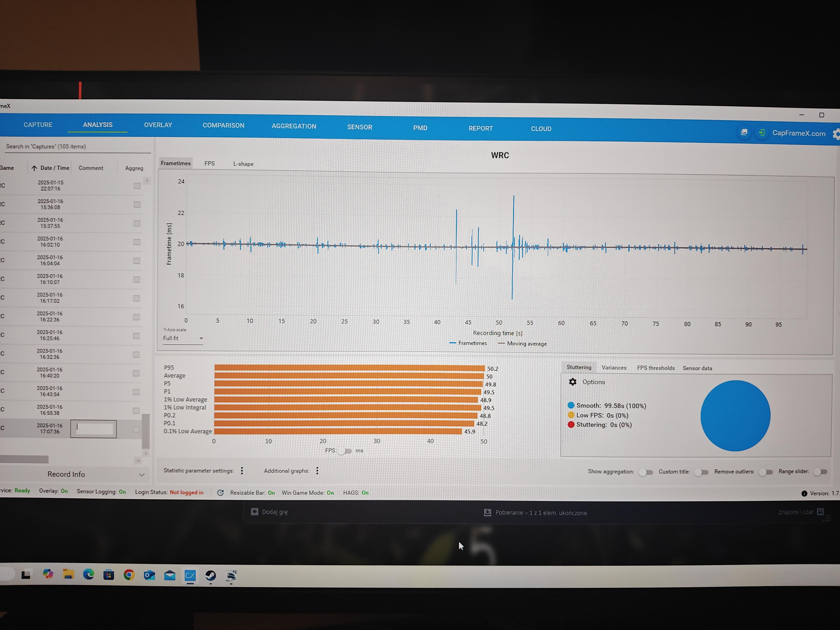840x630 pixels.
Task: Click the Version info icon
Action: point(804,494)
